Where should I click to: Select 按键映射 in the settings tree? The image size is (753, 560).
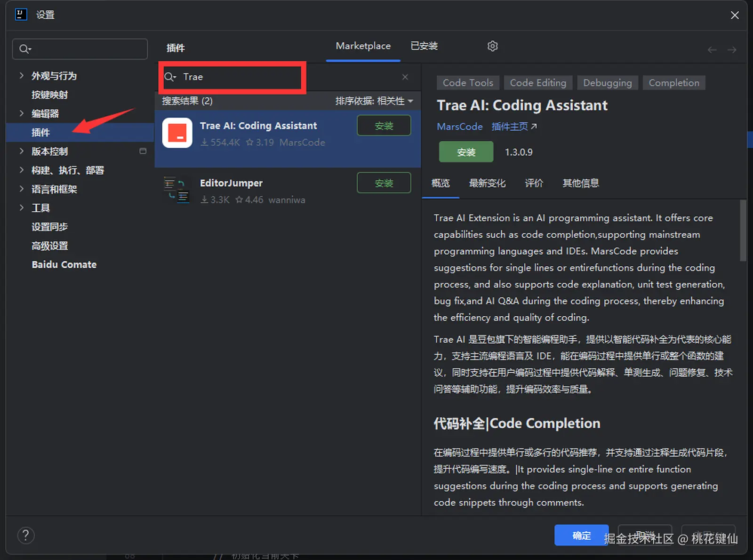click(x=49, y=95)
